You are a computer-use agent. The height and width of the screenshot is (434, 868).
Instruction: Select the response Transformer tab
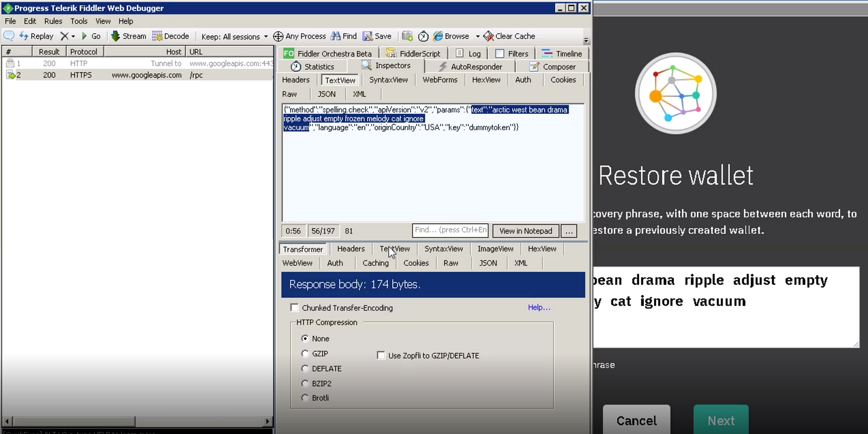pyautogui.click(x=303, y=249)
